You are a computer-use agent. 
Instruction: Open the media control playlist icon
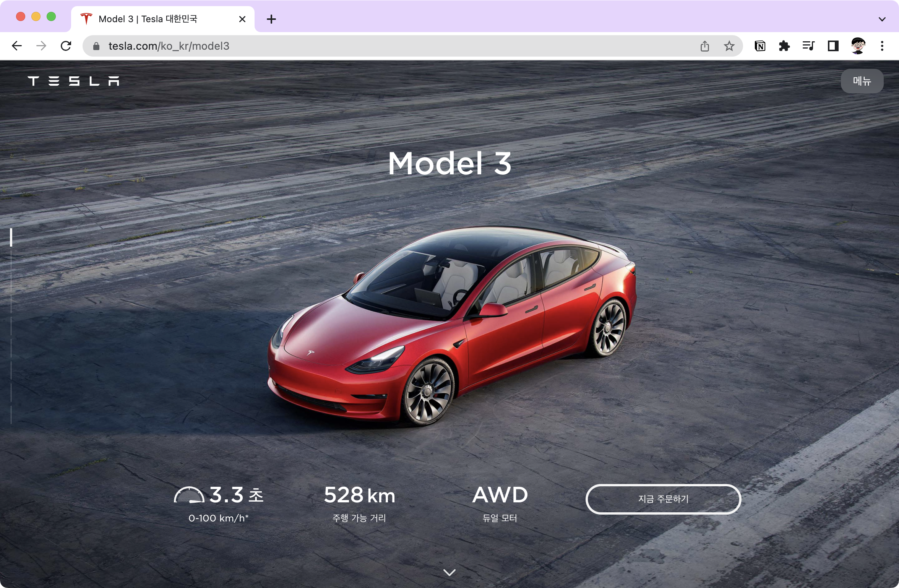(x=808, y=46)
